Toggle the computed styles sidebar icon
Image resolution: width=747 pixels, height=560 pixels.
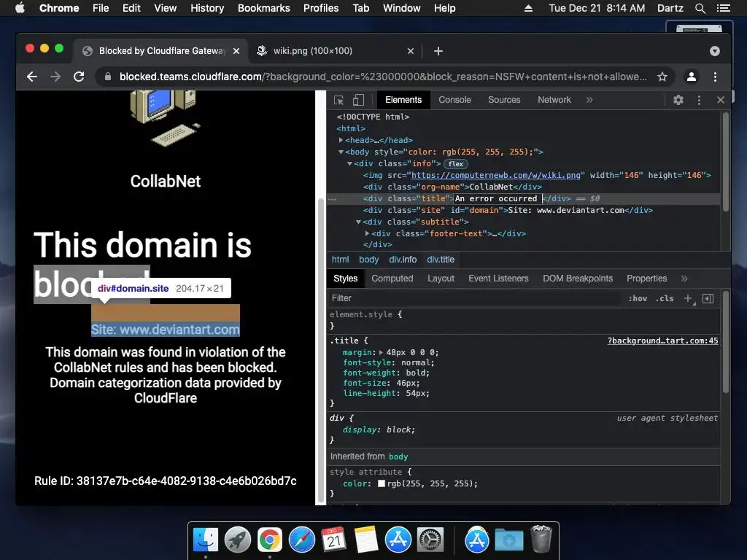[x=708, y=298]
